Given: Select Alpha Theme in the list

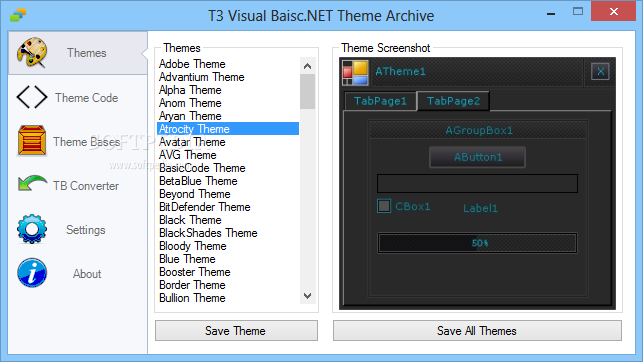Looking at the screenshot, I should (x=228, y=90).
